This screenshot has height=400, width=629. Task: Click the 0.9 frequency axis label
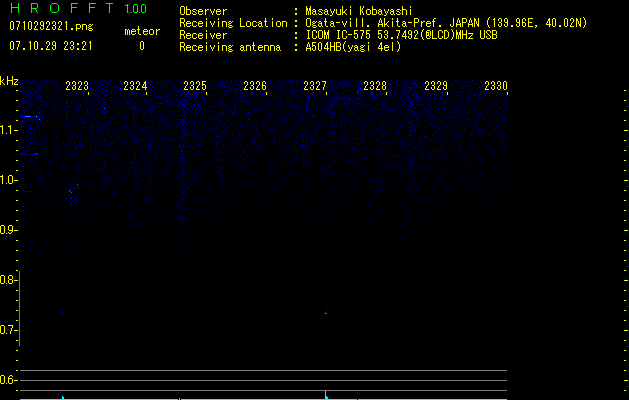click(x=7, y=230)
